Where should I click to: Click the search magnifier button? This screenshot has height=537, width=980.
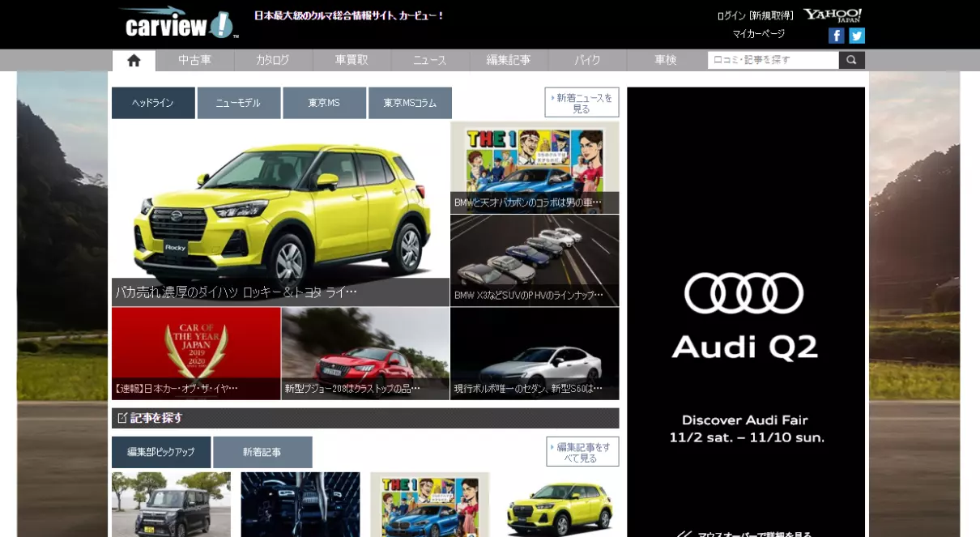[852, 60]
